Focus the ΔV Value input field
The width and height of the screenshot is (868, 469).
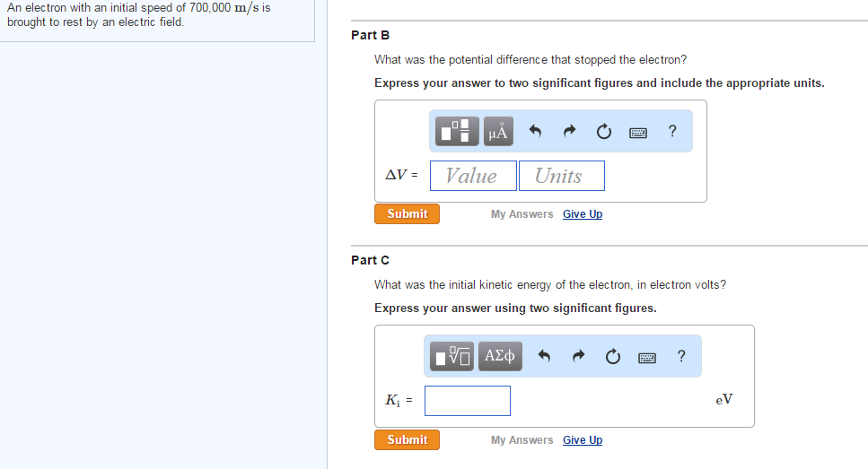click(473, 176)
